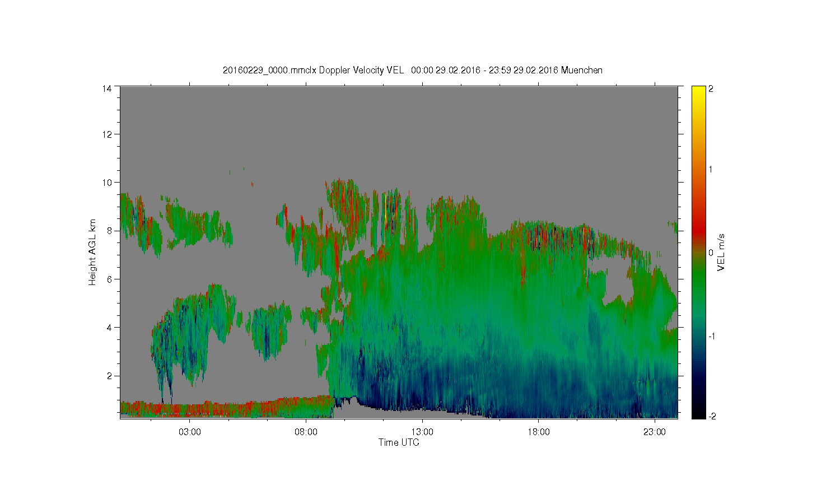Click the colorbar tick label 0

coord(711,253)
